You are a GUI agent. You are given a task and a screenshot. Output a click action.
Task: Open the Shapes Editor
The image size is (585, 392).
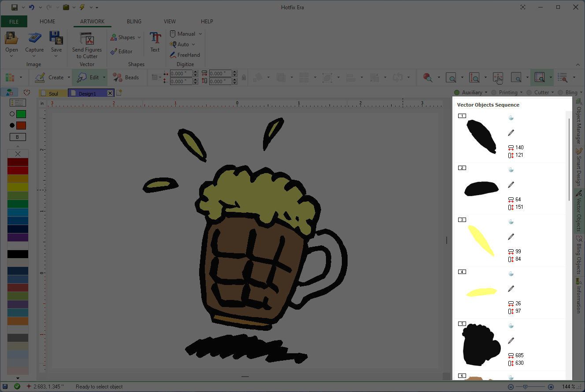click(122, 52)
